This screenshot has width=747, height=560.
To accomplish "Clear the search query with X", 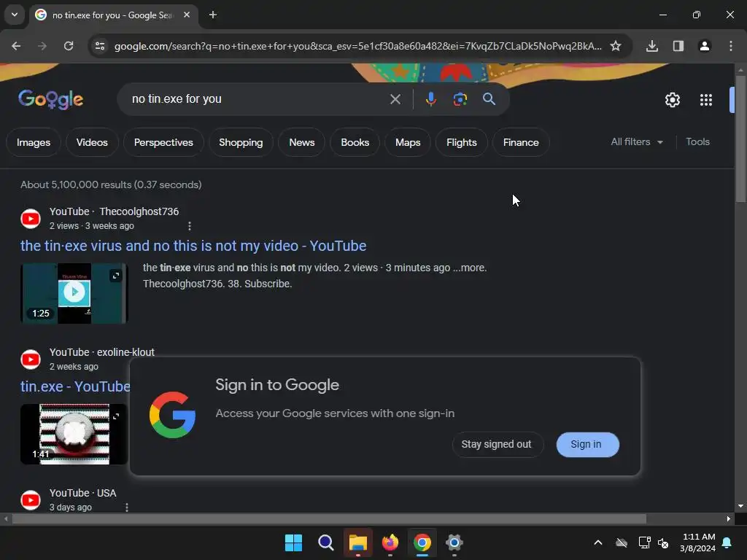I will [395, 99].
